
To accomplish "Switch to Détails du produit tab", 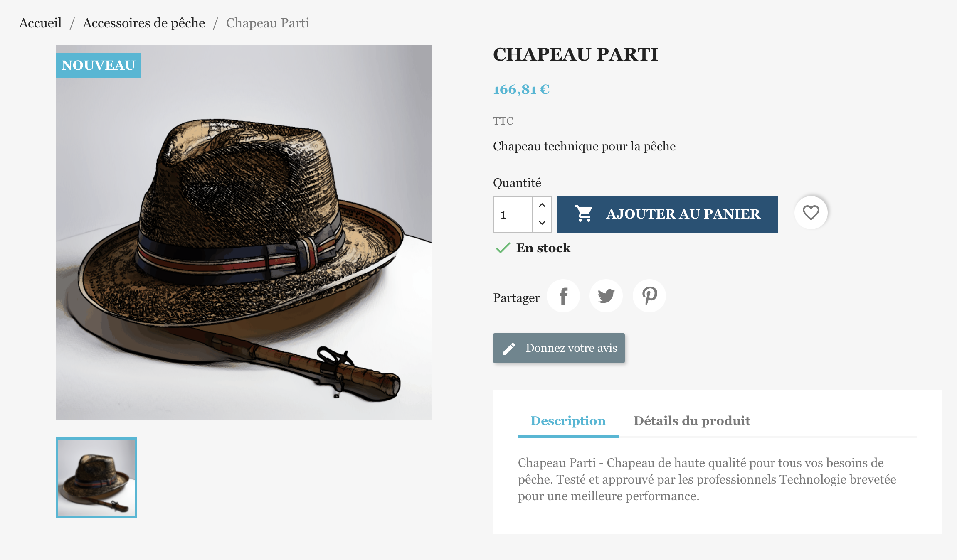I will [692, 421].
